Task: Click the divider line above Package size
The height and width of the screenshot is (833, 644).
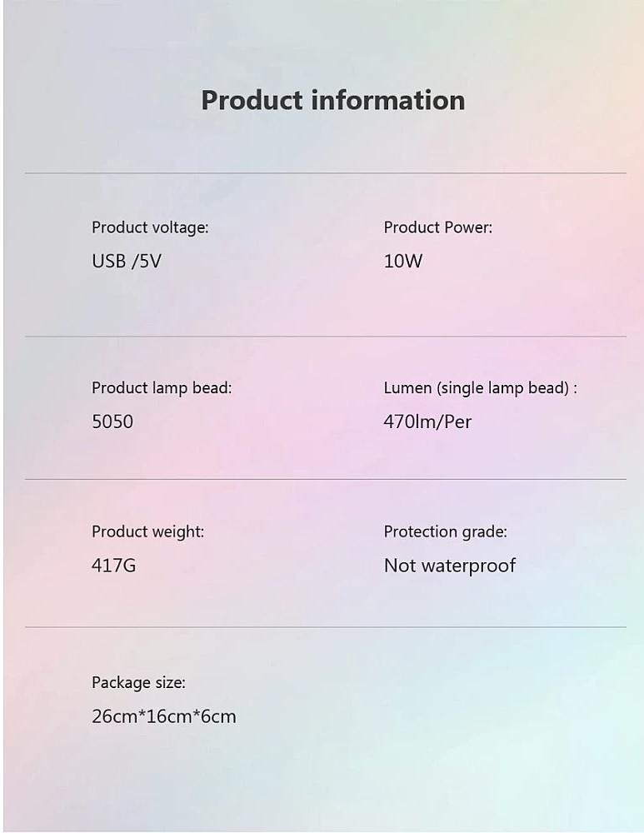Action: pos(325,626)
